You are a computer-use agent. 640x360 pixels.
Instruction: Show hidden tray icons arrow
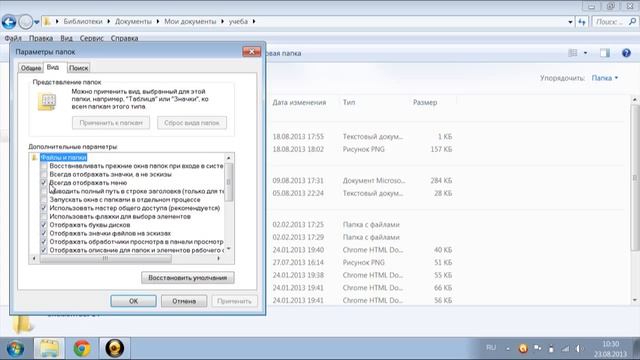[x=508, y=349]
